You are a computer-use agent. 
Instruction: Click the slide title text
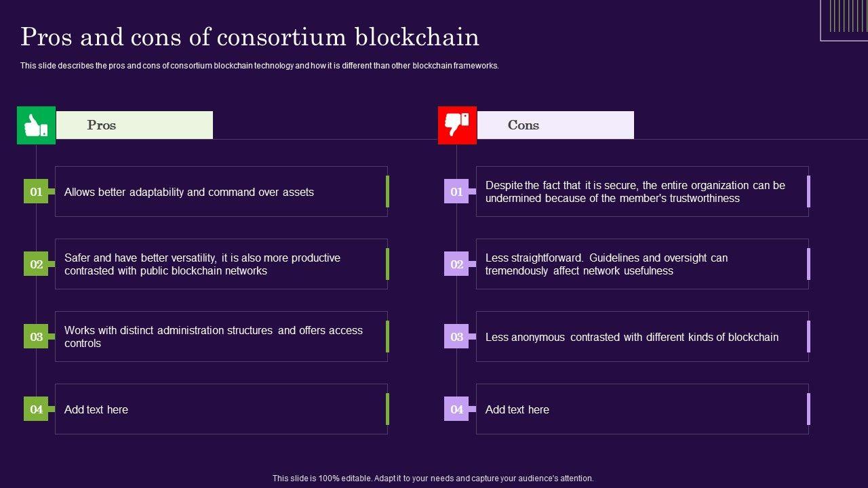point(250,37)
